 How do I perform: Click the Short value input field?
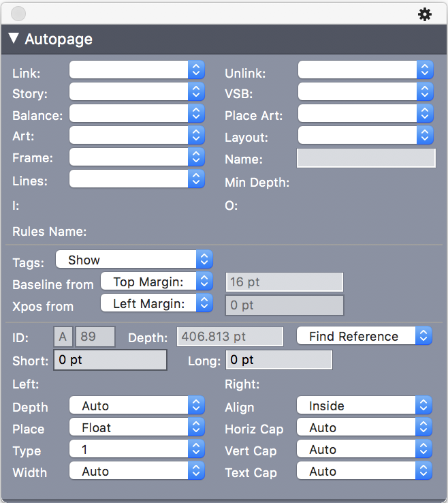tap(110, 360)
